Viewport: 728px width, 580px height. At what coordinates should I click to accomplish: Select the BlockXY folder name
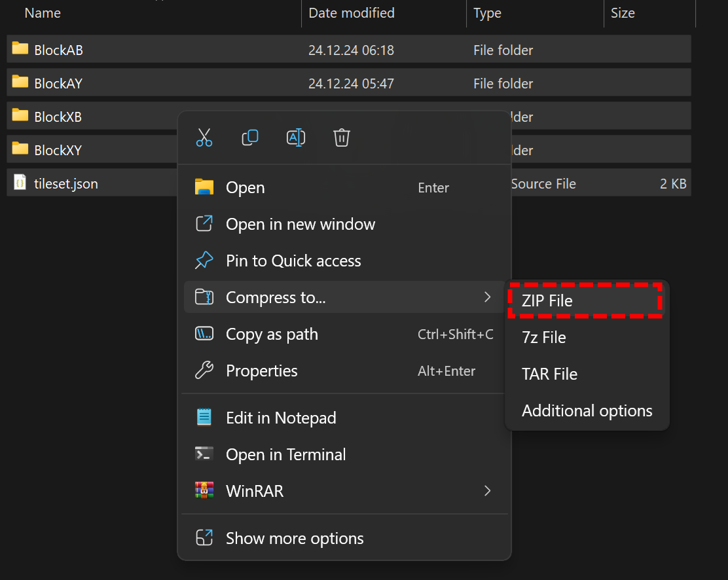coord(58,150)
